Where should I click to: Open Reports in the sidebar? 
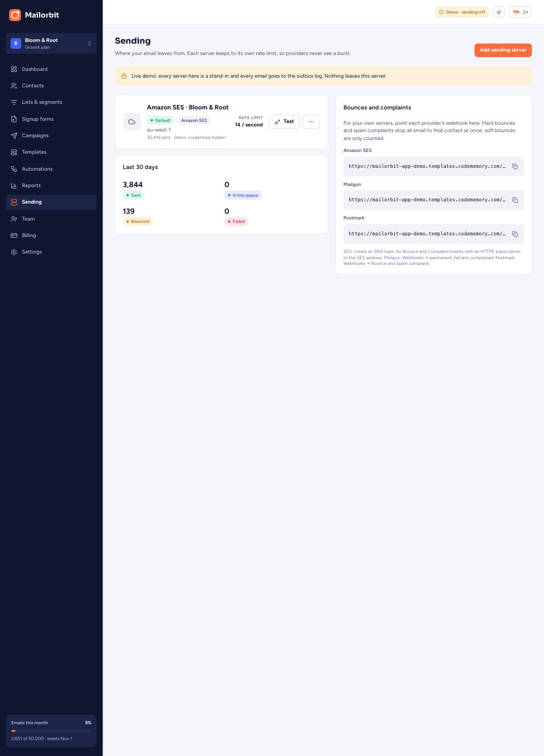[x=51, y=185]
